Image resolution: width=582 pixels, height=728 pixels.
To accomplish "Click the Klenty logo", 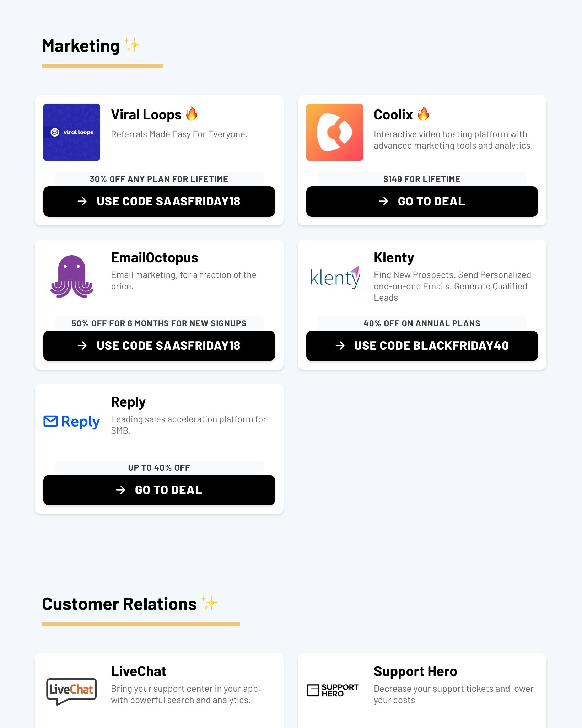I will click(334, 278).
